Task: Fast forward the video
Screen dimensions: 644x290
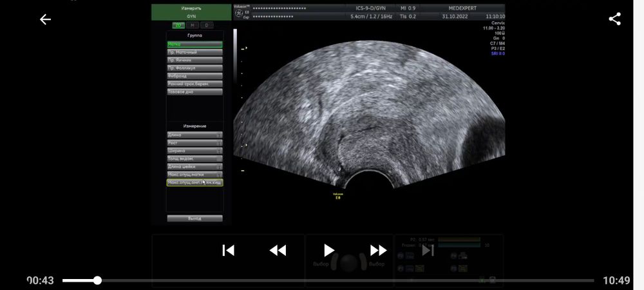Action: tap(379, 250)
